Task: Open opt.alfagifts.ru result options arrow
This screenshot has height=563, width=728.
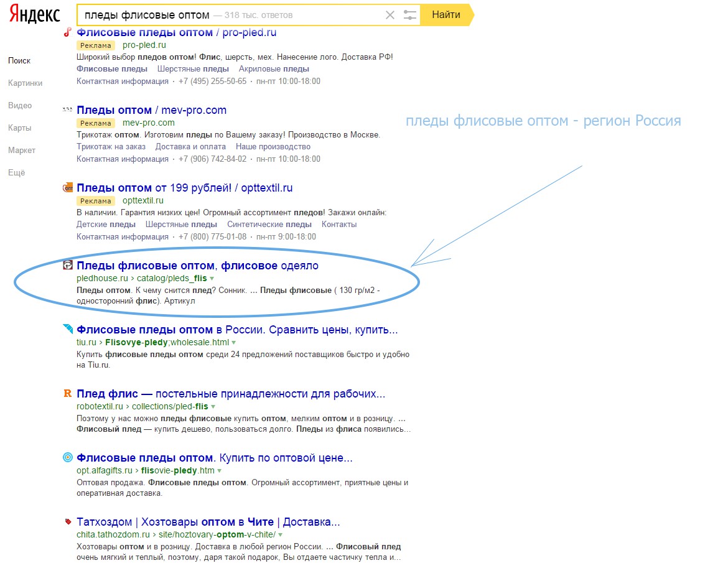Action: tap(220, 471)
